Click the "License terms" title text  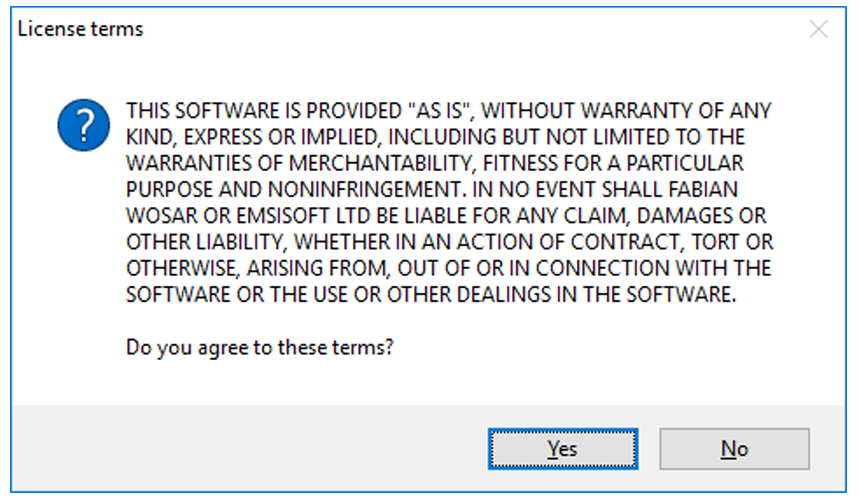tap(80, 29)
